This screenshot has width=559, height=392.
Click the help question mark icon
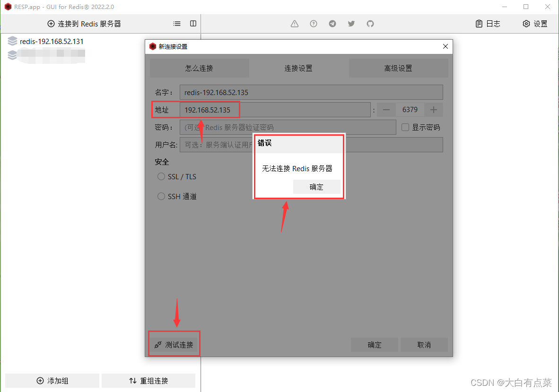coord(313,23)
